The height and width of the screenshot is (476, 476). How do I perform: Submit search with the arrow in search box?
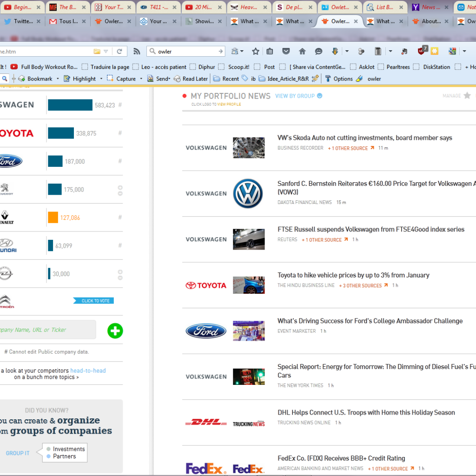[x=221, y=51]
